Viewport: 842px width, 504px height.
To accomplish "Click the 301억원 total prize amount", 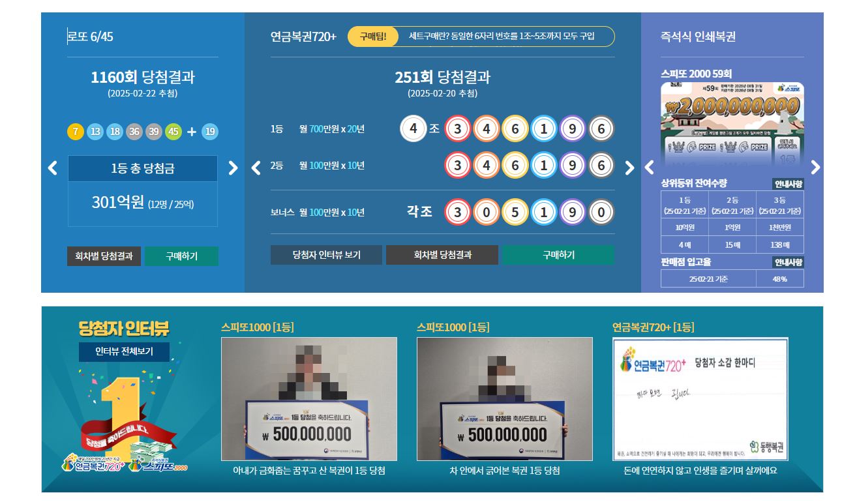I will 117,203.
